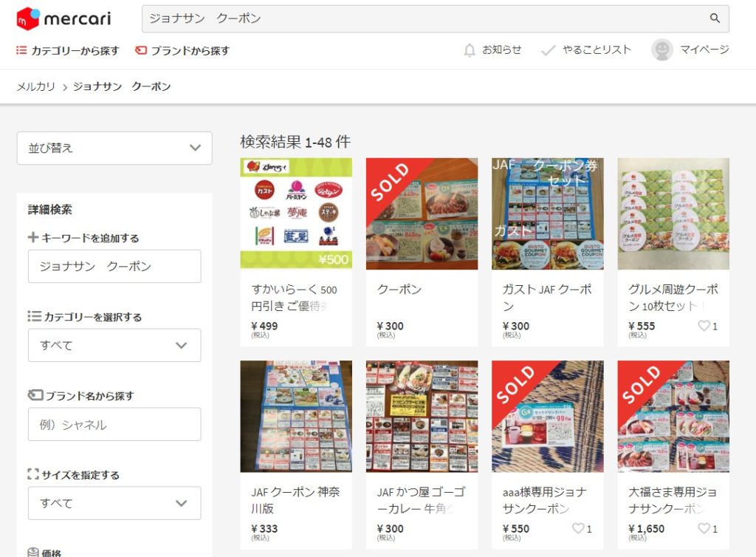
Task: Click the ¥1,650 price text
Action: coord(646,528)
